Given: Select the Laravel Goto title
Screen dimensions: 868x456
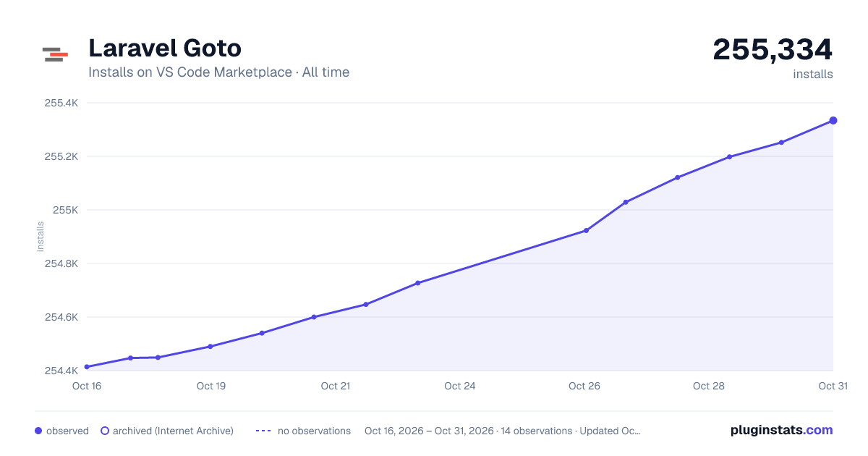Looking at the screenshot, I should (x=165, y=48).
